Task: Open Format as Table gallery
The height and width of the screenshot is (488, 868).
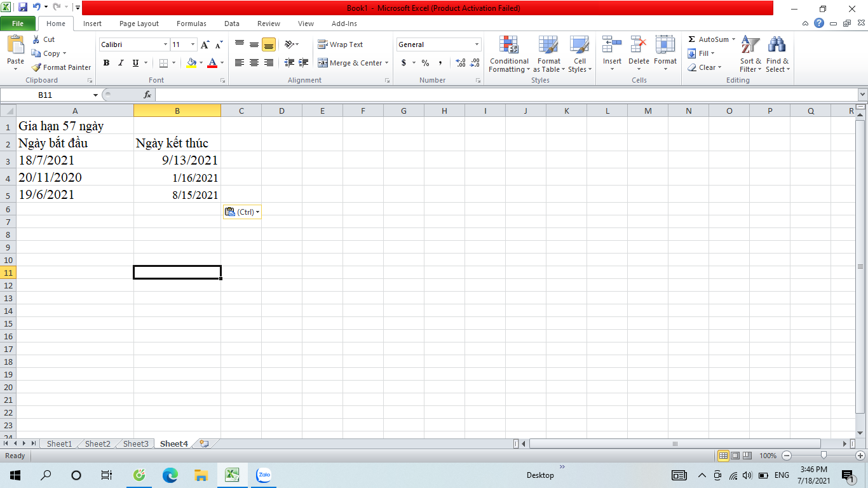Action: pyautogui.click(x=548, y=55)
